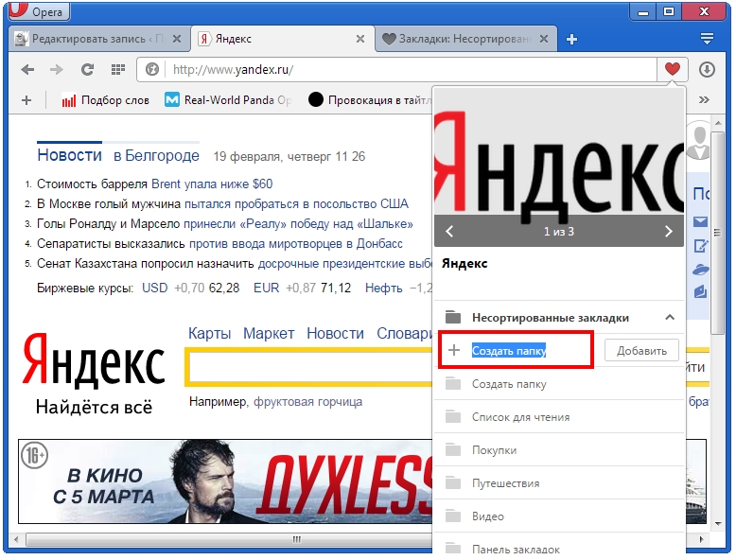Select the Список для чтения folder

558,417
